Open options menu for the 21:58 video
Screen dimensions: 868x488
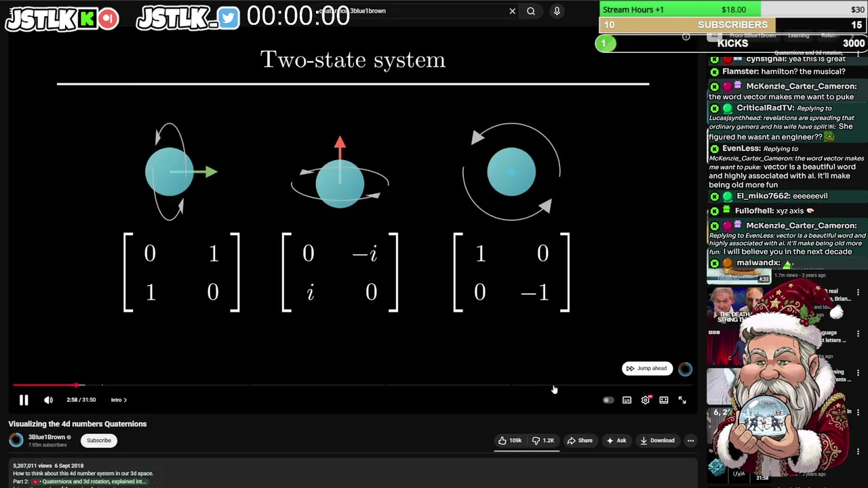coord(858,452)
